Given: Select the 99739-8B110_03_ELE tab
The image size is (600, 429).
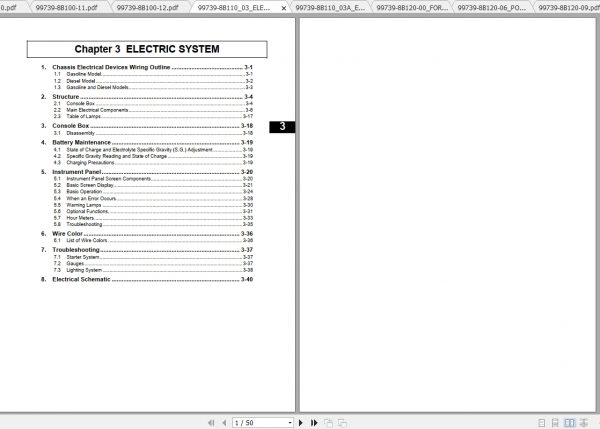Looking at the screenshot, I should [x=234, y=8].
